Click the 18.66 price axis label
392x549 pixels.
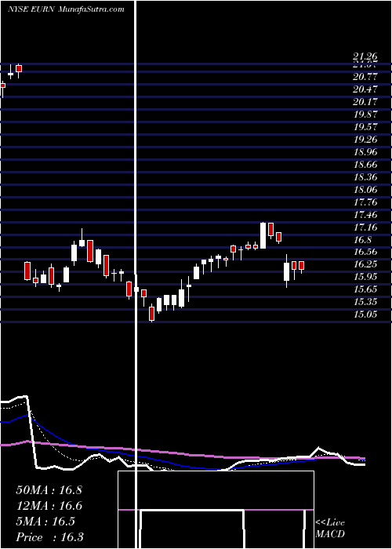point(365,165)
